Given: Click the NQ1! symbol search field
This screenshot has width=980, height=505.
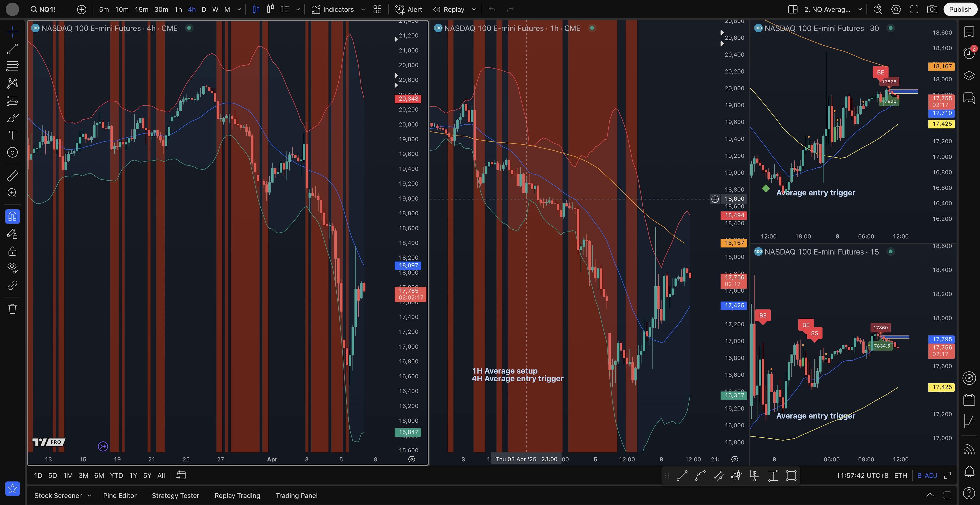Looking at the screenshot, I should [x=44, y=9].
